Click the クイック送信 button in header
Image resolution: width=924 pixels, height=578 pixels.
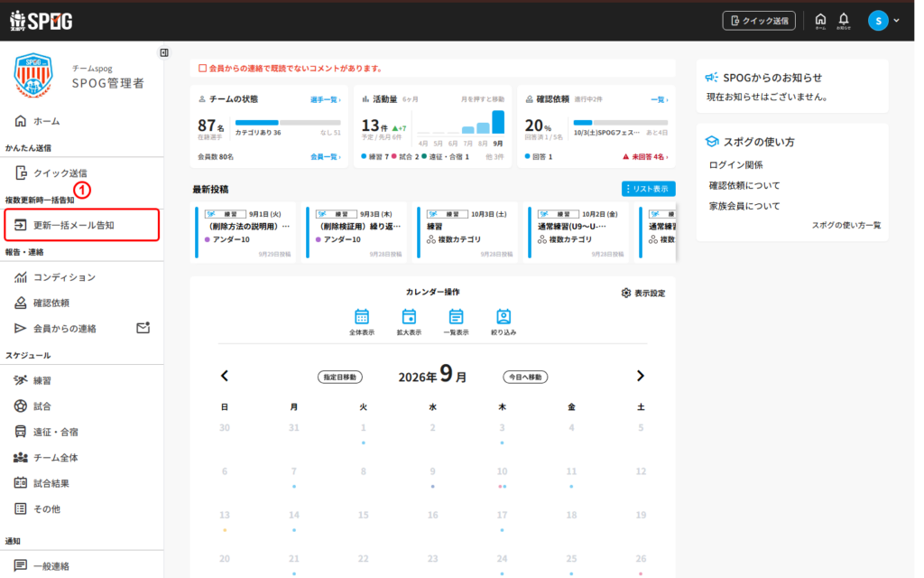[x=759, y=21]
